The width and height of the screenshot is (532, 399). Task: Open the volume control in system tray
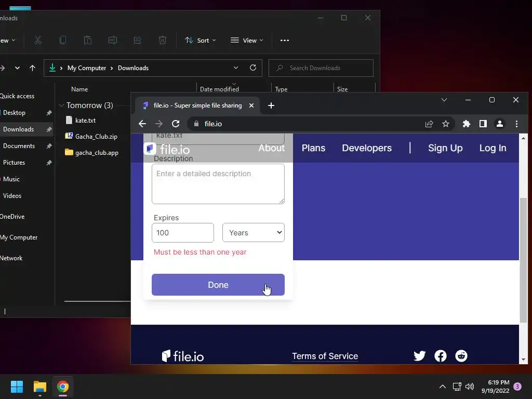pyautogui.click(x=470, y=387)
